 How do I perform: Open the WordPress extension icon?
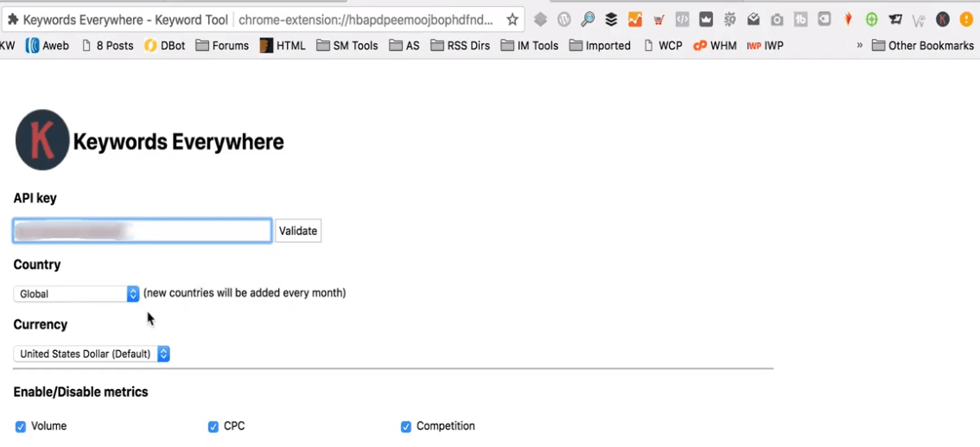pos(564,19)
